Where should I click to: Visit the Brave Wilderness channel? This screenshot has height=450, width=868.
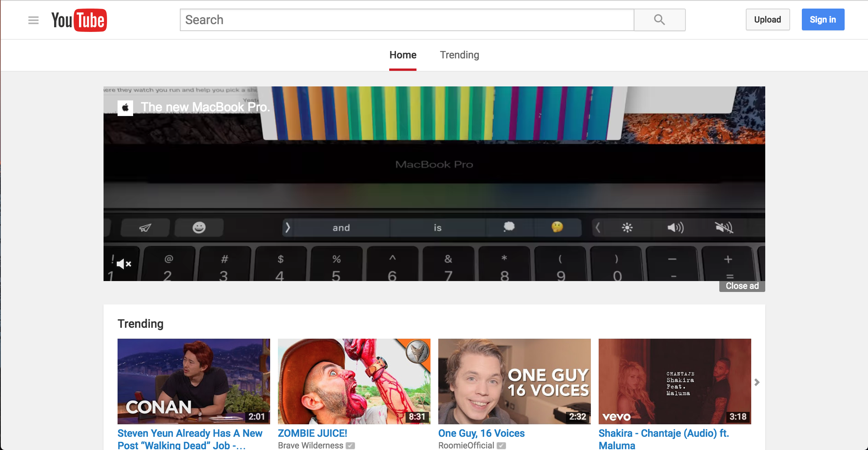pos(311,445)
